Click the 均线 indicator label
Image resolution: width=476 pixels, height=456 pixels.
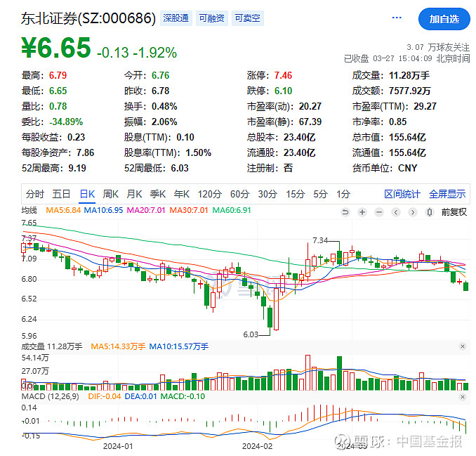coord(29,210)
